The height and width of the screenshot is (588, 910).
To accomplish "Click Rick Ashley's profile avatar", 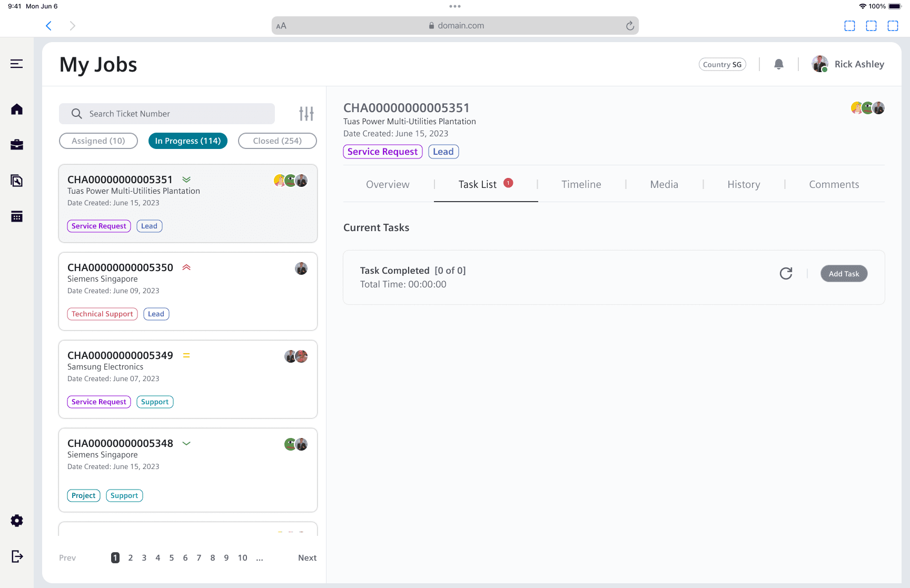I will [820, 64].
